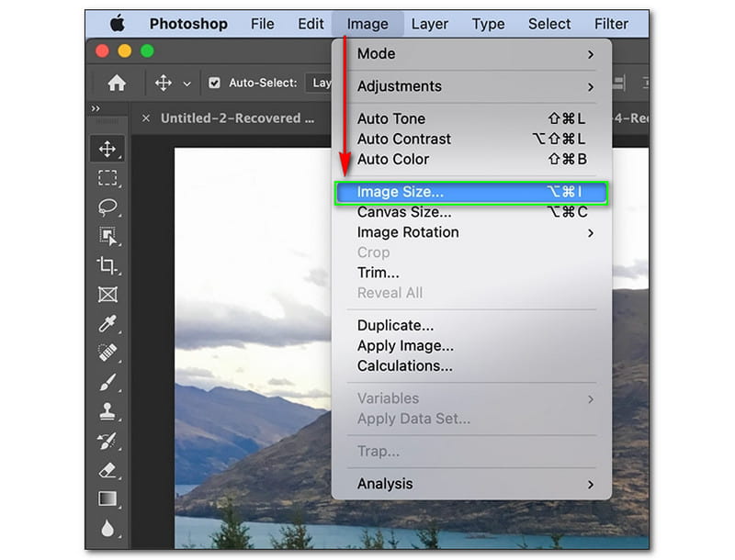Open the Layer menu in menu bar
Screen dimensions: 735x560
pyautogui.click(x=430, y=24)
